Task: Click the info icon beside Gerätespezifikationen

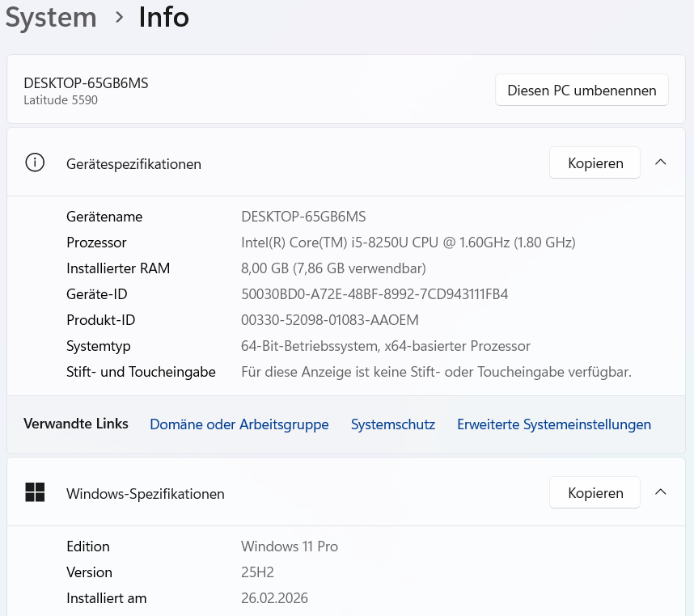Action: point(35,162)
